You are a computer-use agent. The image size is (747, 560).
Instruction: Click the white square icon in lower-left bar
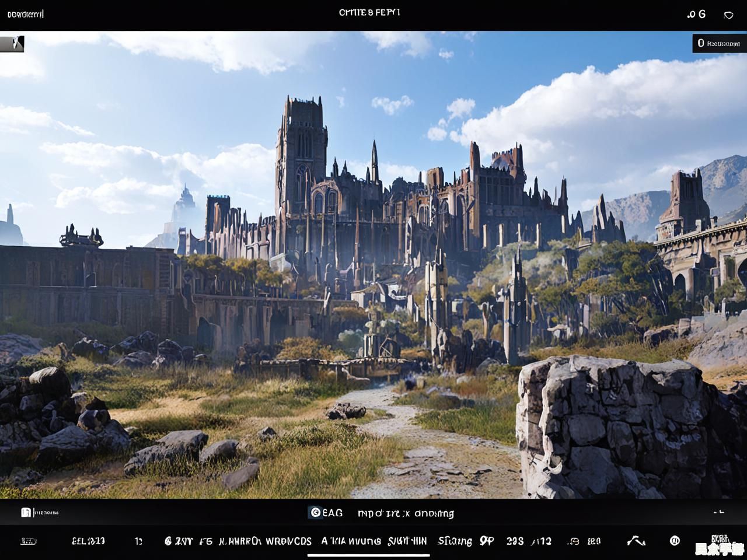[26, 513]
